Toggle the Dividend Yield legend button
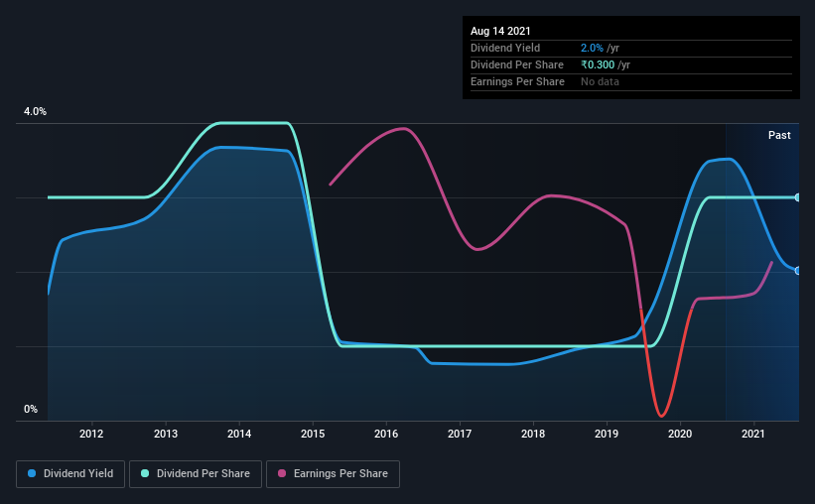The image size is (815, 504). (x=70, y=474)
